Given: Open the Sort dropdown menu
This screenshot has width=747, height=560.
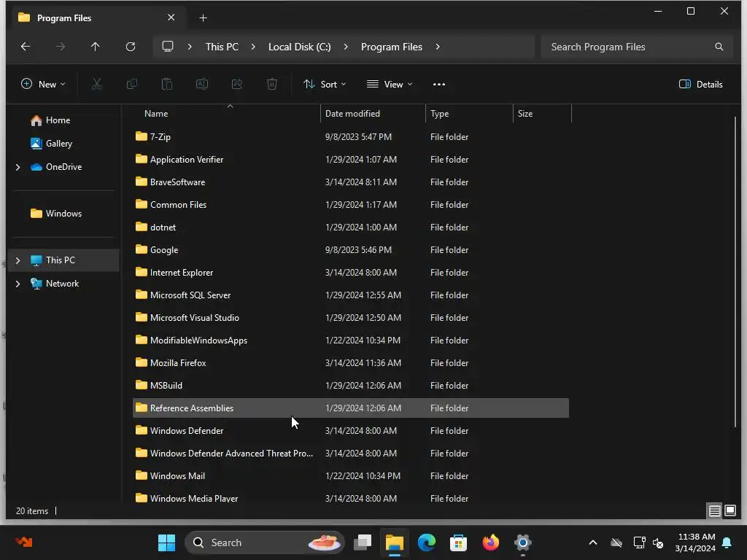Looking at the screenshot, I should [325, 85].
